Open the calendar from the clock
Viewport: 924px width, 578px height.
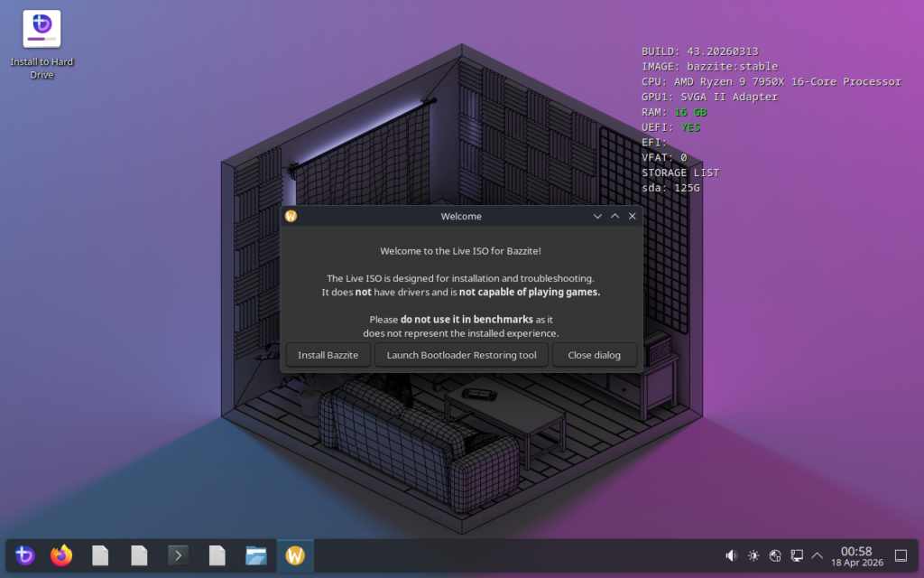tap(855, 555)
